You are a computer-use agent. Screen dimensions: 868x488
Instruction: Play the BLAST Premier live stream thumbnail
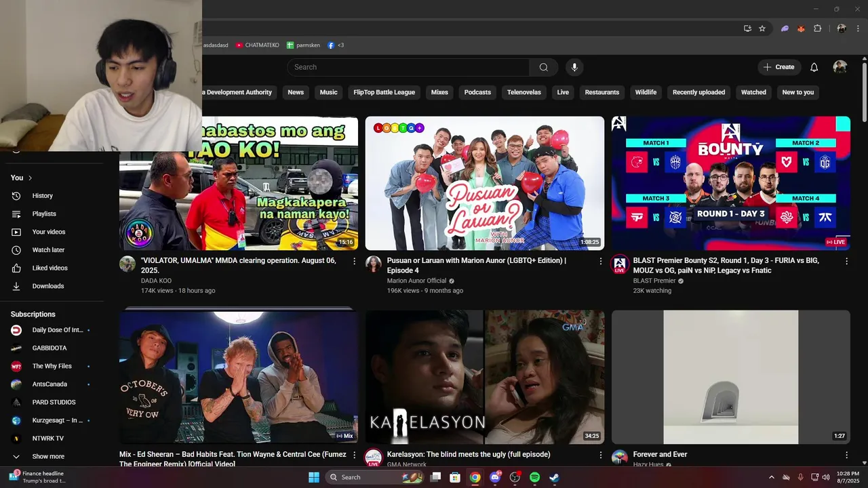(x=730, y=183)
